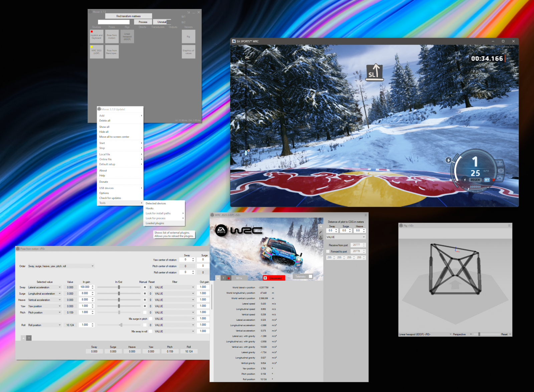Choose Hooks in Tools submenu
534x392 pixels.
click(164, 208)
